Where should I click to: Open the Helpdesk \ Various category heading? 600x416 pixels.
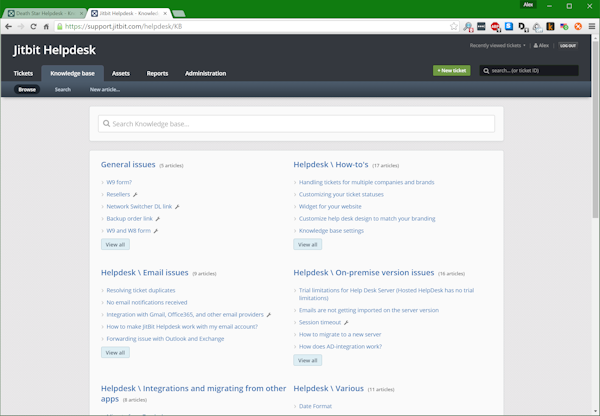click(328, 388)
